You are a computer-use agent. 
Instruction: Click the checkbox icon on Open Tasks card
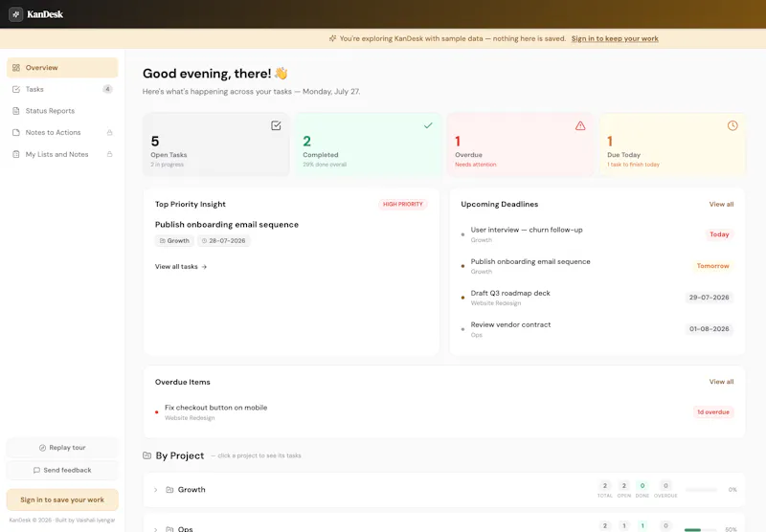tap(276, 126)
